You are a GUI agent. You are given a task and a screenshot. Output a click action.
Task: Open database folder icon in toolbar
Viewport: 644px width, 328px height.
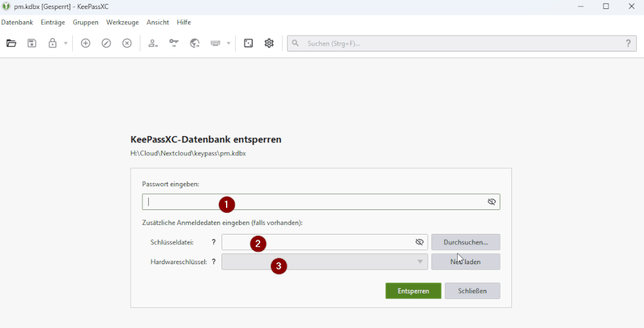tap(11, 43)
